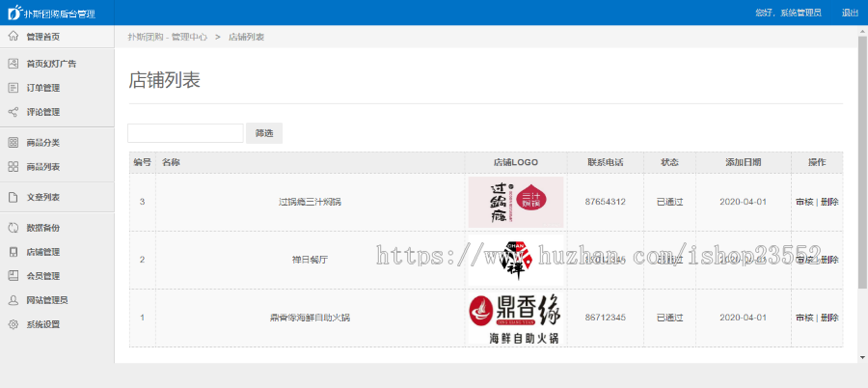Click the 首页幻灯广告 image icon
868x388 pixels.
click(x=14, y=64)
